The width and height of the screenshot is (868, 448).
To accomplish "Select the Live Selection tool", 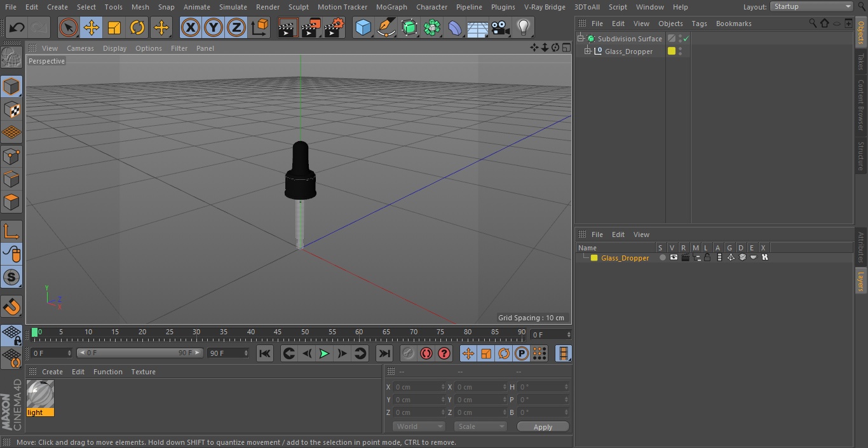I will [68, 27].
